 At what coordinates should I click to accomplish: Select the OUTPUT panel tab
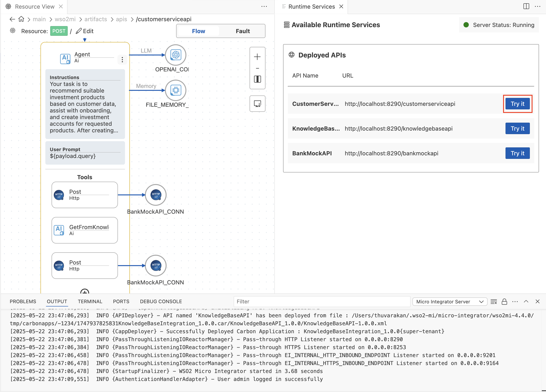[57, 301]
